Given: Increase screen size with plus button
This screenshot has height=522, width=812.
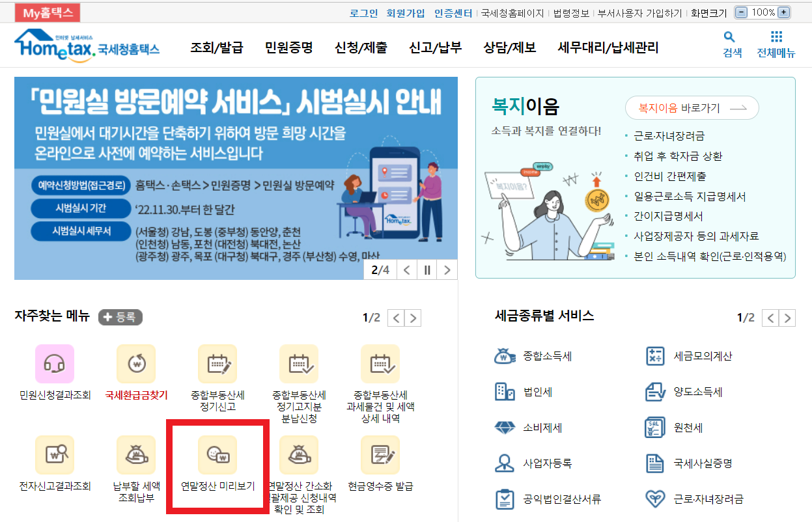Looking at the screenshot, I should tap(784, 12).
